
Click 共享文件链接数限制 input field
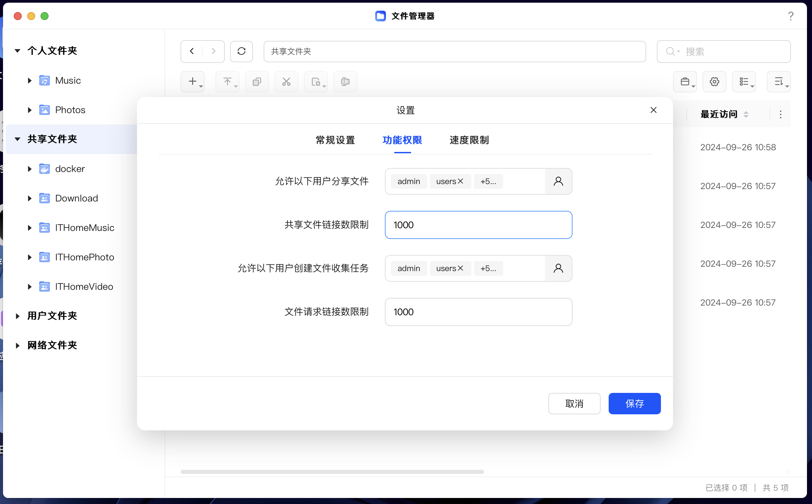(478, 225)
